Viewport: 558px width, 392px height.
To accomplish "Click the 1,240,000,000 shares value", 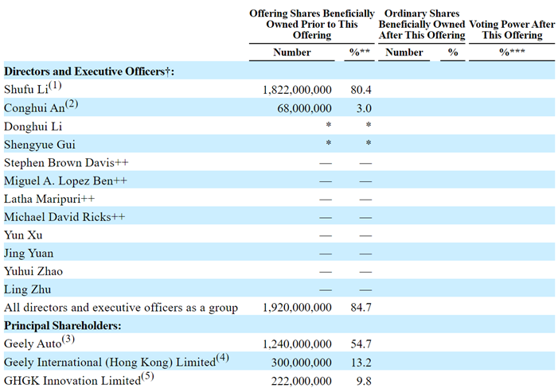I will point(297,344).
